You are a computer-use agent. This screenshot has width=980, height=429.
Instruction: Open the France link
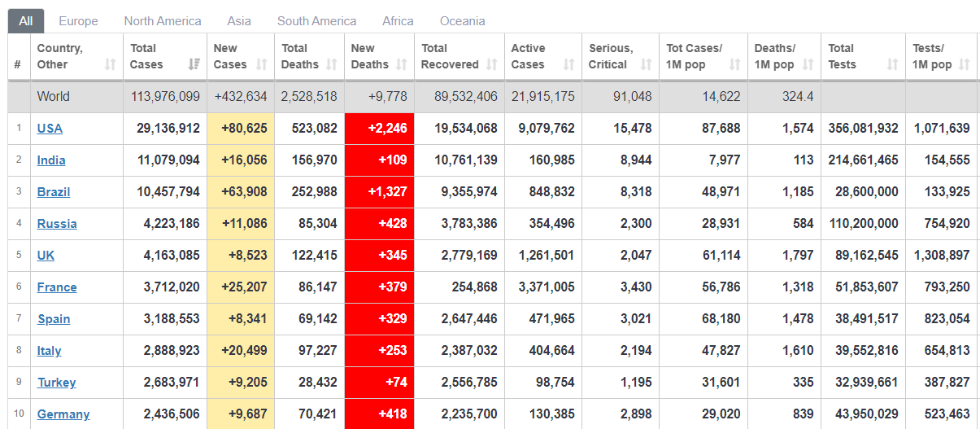coord(57,287)
